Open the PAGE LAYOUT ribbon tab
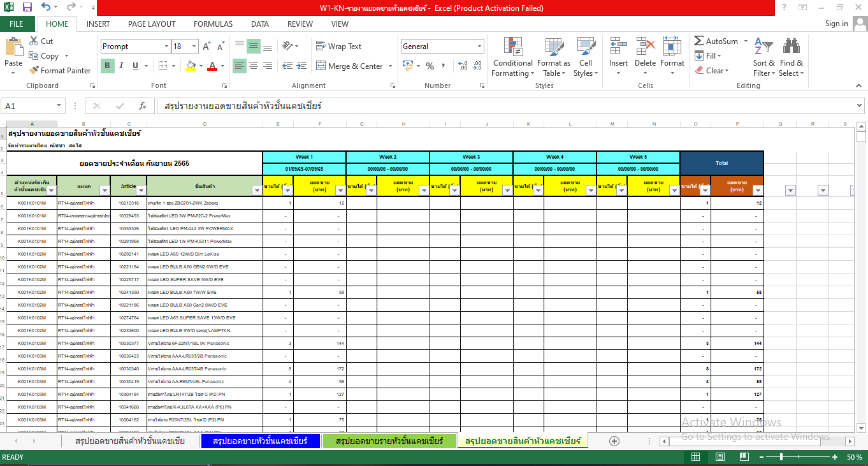The image size is (868, 466). 152,24
